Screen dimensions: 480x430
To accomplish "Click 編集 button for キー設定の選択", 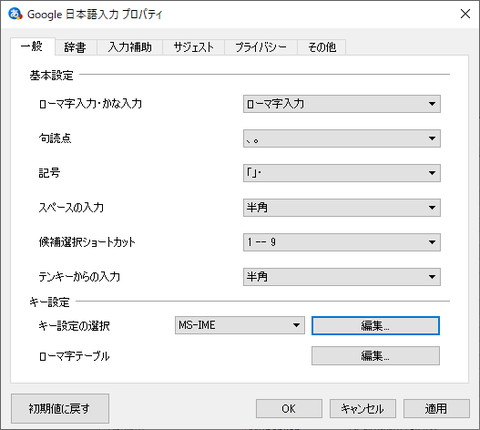I will tap(376, 326).
